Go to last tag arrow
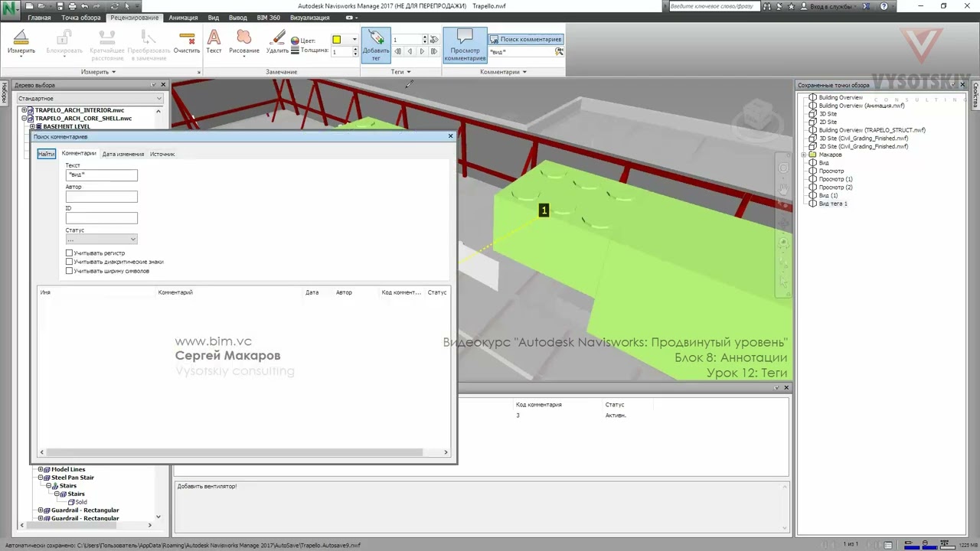980x551 pixels. [434, 51]
